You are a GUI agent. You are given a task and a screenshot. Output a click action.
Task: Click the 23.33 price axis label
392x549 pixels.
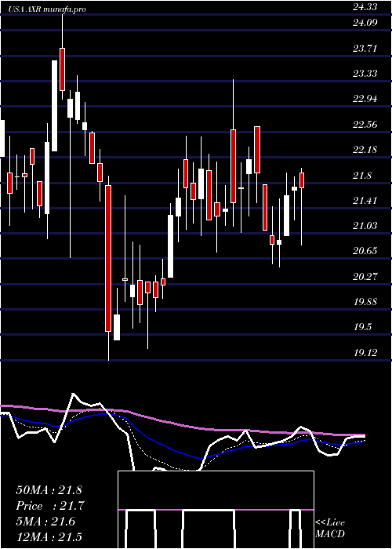click(x=366, y=74)
